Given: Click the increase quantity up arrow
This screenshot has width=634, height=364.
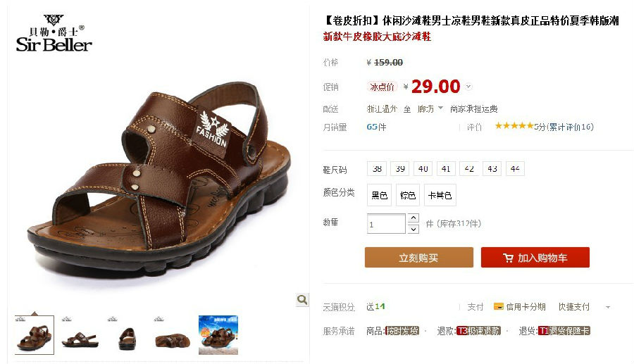Looking at the screenshot, I should (413, 218).
